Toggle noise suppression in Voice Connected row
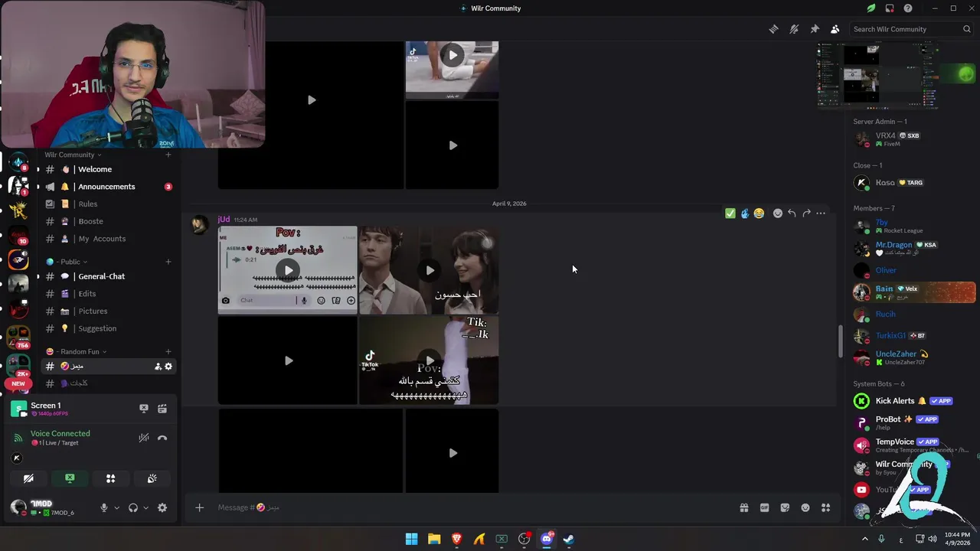Viewport: 980px width, 551px height. pos(143,438)
